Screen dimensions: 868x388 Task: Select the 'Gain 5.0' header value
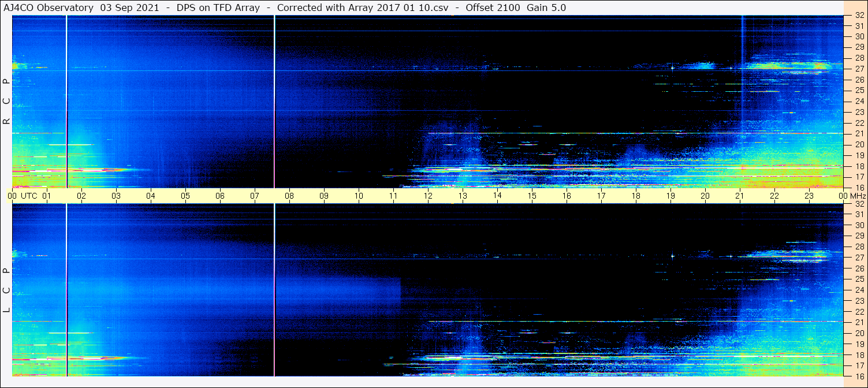[x=546, y=8]
